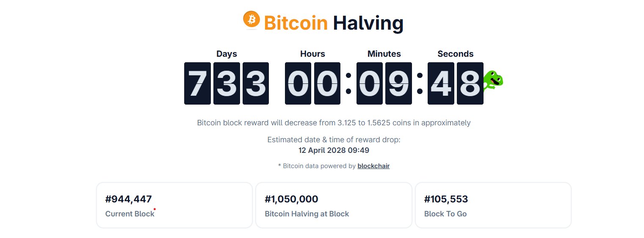Click the orange "Bitcoin" title word

coord(296,23)
